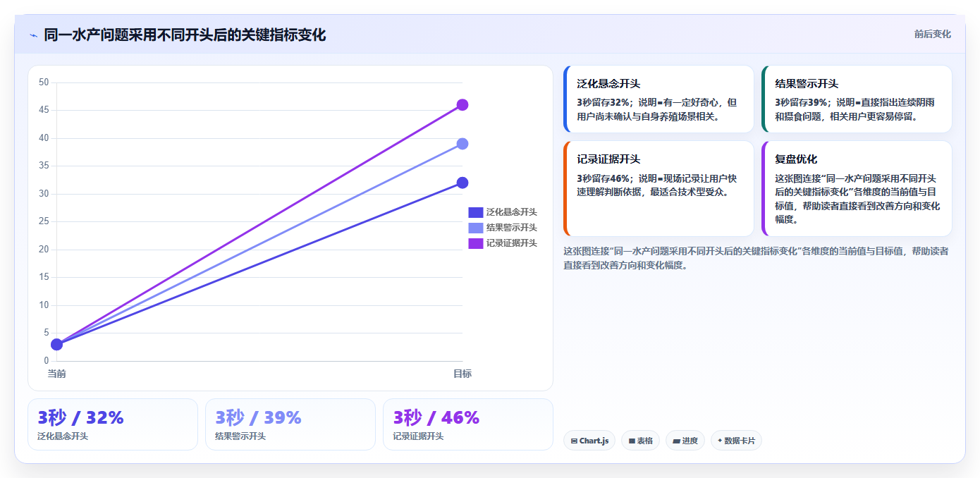Click the 进度 tag icon
The height and width of the screenshot is (478, 980).
pyautogui.click(x=676, y=441)
